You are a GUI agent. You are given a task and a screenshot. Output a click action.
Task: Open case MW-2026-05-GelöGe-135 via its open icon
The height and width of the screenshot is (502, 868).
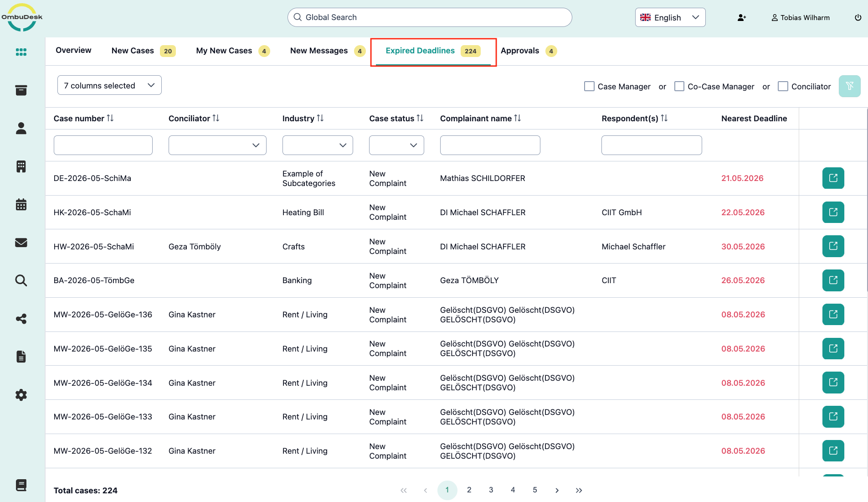tap(833, 348)
